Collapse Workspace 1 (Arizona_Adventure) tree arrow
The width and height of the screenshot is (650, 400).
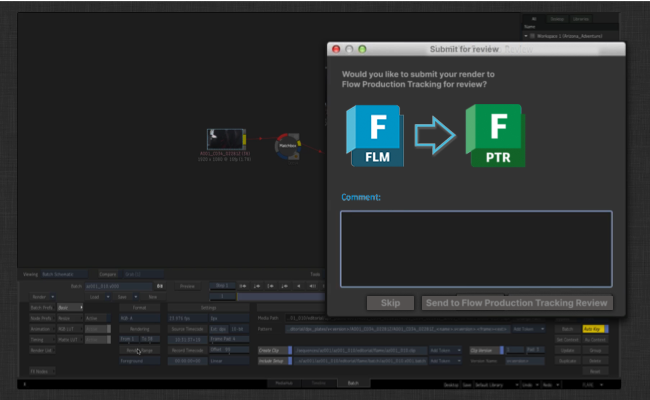pos(526,36)
